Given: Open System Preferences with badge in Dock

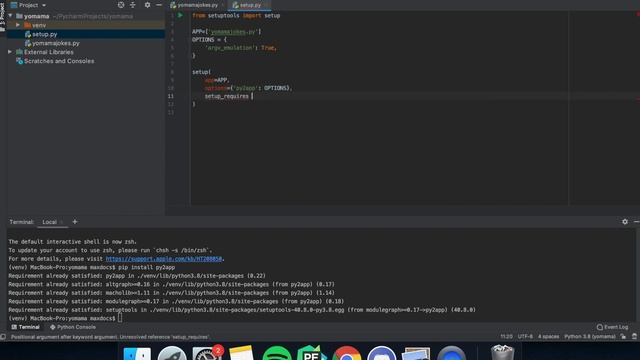Looking at the screenshot, I should tap(207, 353).
